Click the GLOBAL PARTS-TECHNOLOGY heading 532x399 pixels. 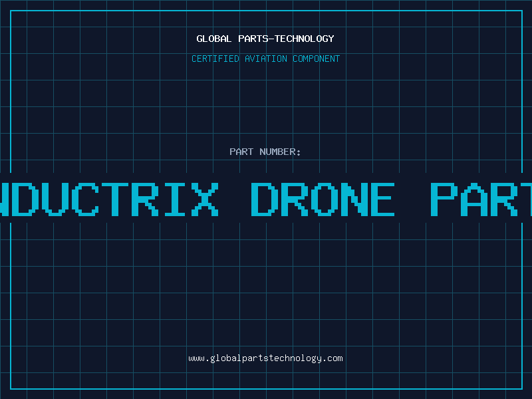[265, 39]
